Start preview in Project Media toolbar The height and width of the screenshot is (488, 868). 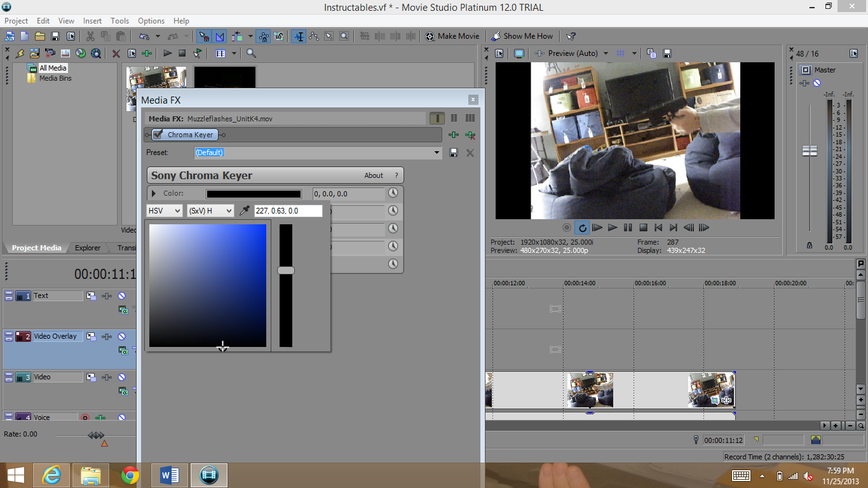click(x=167, y=53)
